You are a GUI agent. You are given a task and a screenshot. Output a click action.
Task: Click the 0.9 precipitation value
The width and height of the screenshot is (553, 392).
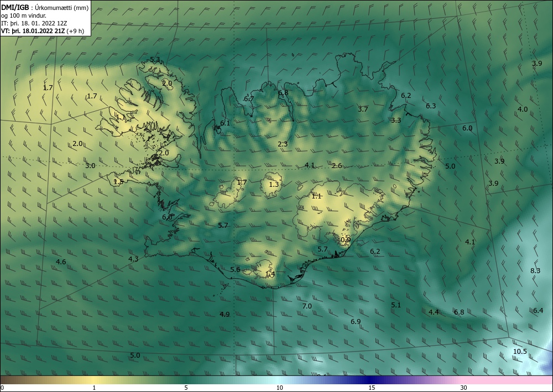[x=346, y=240]
